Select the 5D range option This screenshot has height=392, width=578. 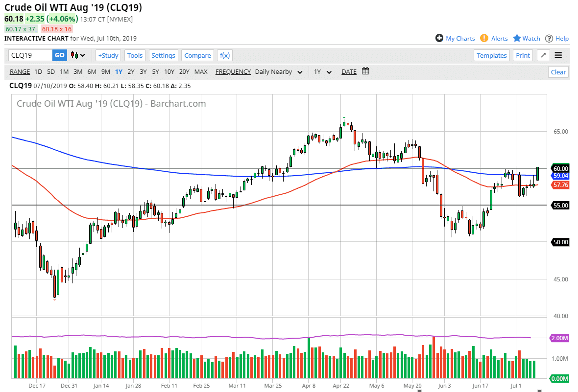tap(50, 71)
